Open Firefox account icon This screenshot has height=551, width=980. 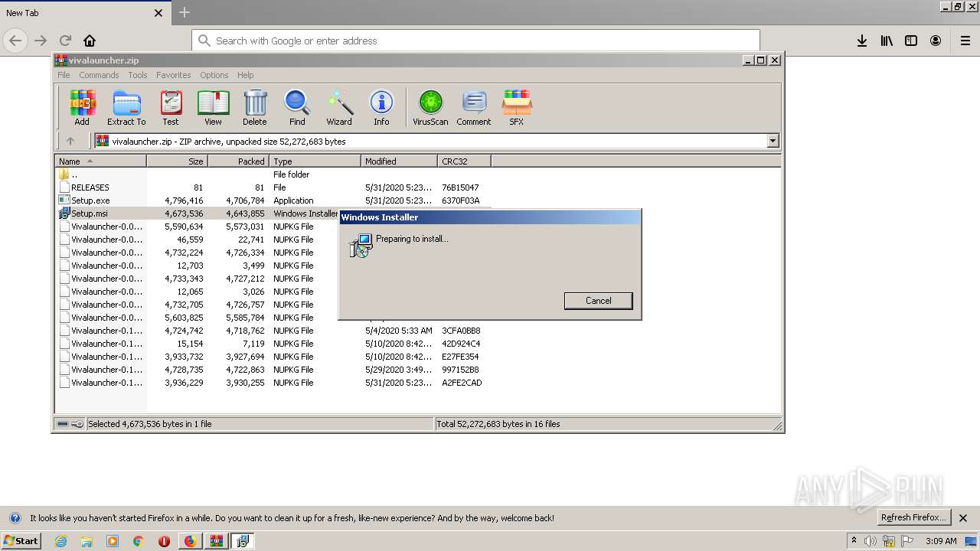(936, 41)
